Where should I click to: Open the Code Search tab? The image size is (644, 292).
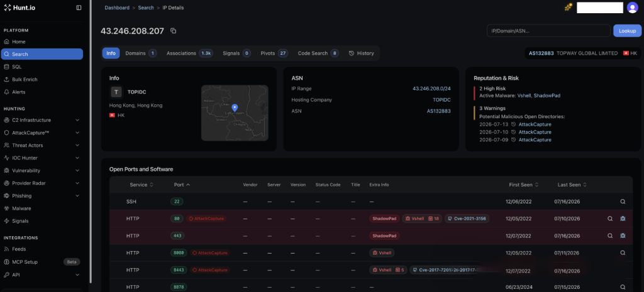point(318,53)
